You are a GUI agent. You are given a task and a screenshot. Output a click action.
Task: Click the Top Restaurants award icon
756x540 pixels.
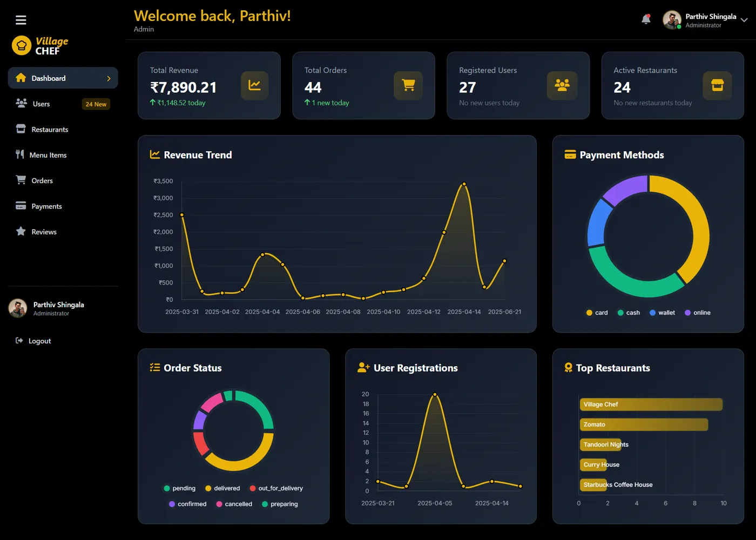pos(568,368)
